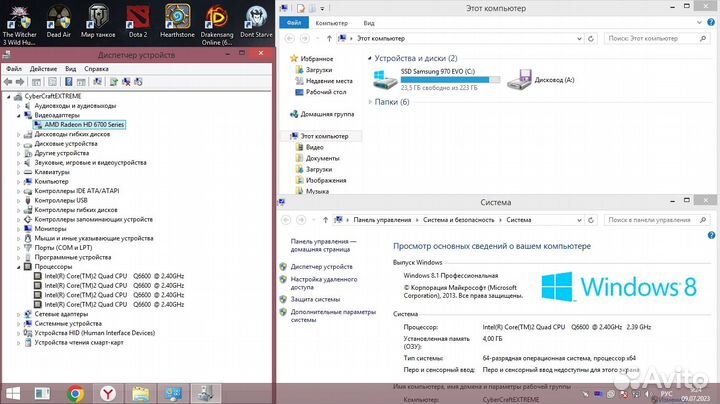Open Диспетчер устройств link in Система window

point(321,267)
